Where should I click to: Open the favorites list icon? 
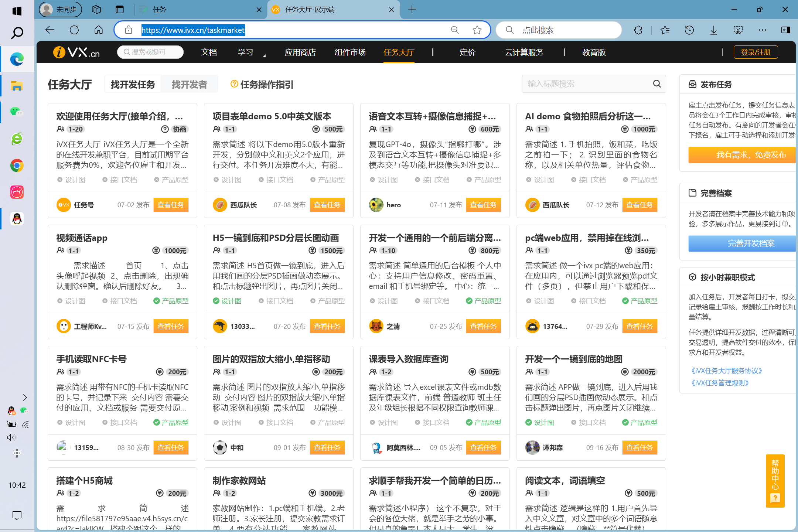[x=665, y=30]
